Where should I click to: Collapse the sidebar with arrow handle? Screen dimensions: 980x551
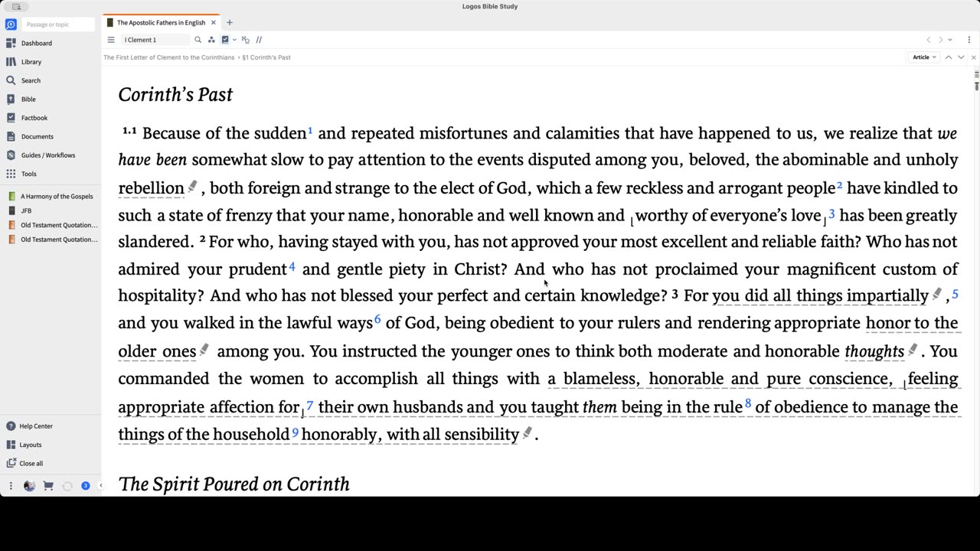click(x=100, y=486)
